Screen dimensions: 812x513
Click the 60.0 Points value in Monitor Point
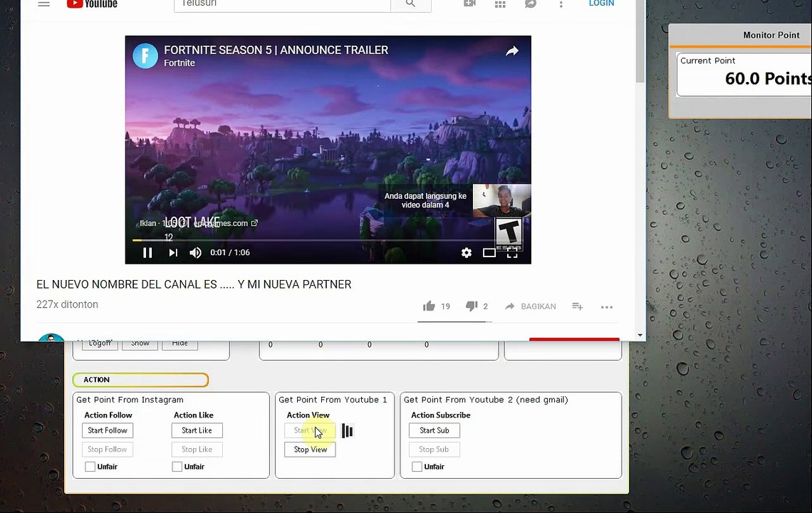pyautogui.click(x=768, y=78)
